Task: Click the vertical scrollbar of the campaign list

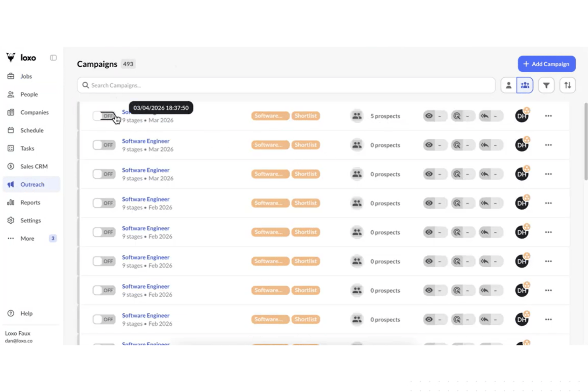Action: tap(586, 141)
